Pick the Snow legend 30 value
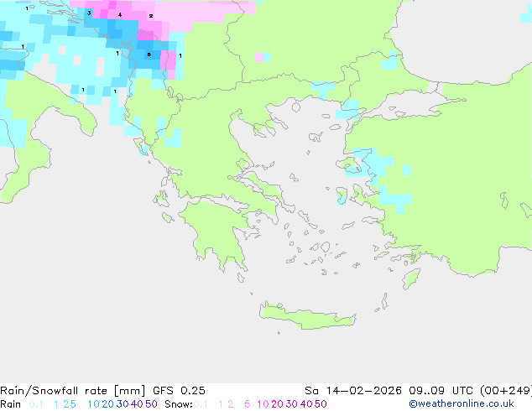The height and width of the screenshot is (411, 532). coord(292,404)
